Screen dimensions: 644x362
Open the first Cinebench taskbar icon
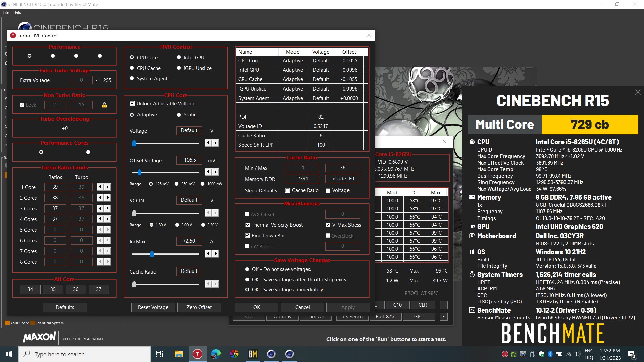[271, 354]
